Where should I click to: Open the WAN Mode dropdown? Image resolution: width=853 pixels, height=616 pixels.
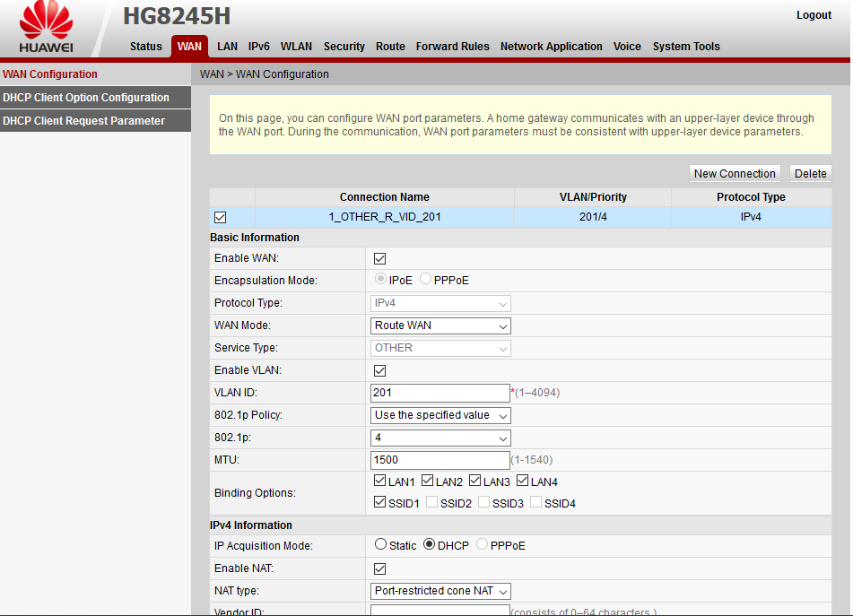pyautogui.click(x=440, y=325)
